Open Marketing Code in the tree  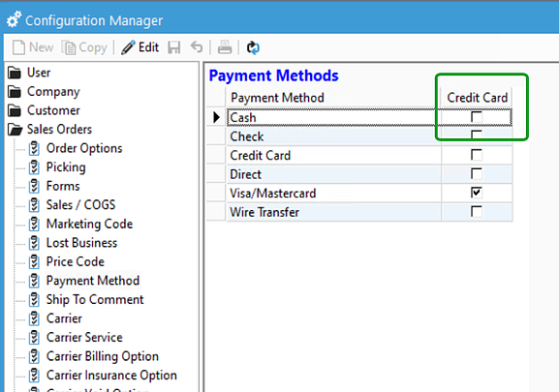(x=89, y=224)
